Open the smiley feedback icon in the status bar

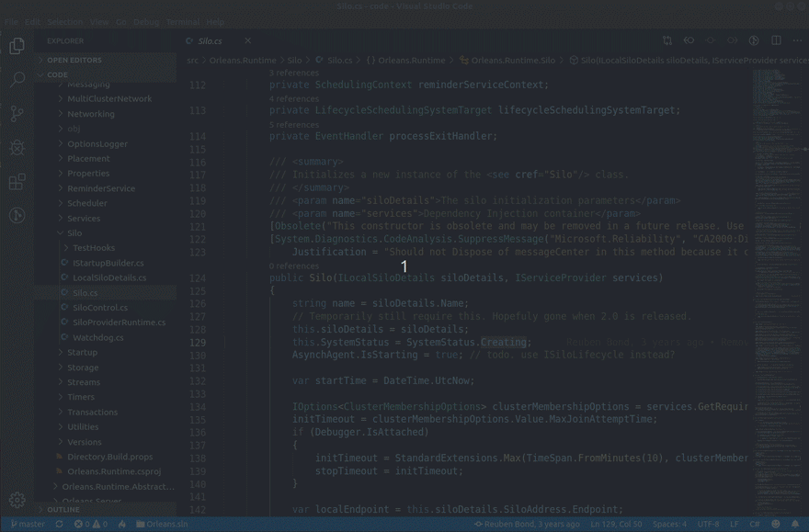tap(776, 525)
